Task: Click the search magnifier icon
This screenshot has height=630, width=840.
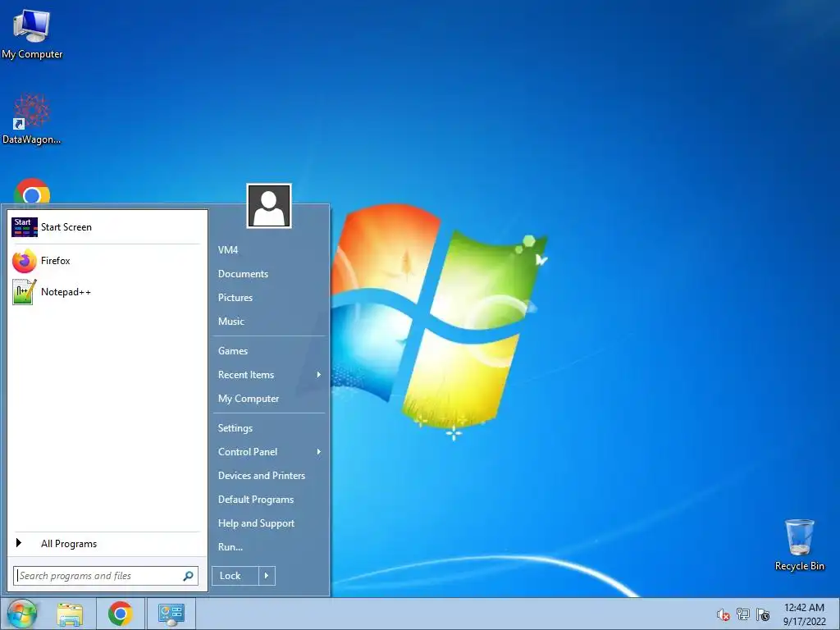Action: 188,576
